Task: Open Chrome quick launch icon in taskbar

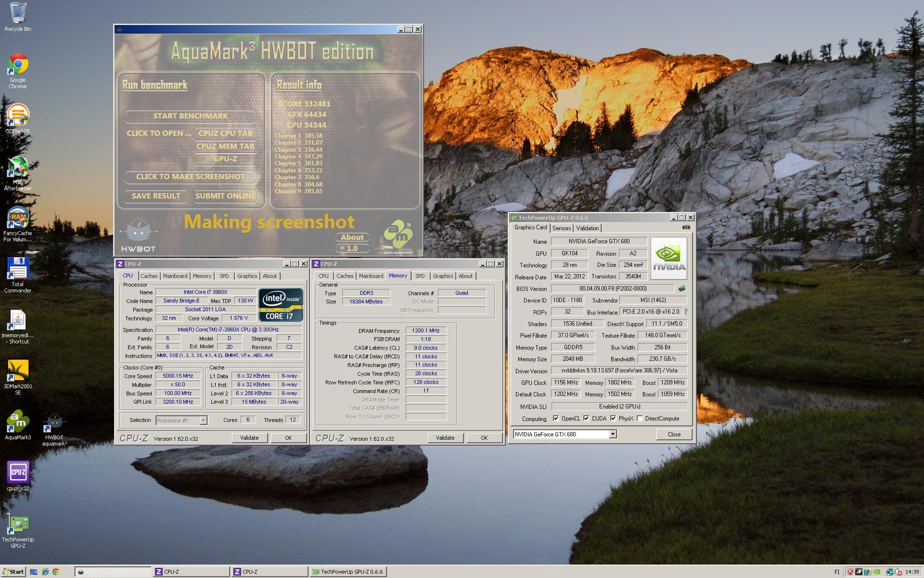Action: click(56, 572)
